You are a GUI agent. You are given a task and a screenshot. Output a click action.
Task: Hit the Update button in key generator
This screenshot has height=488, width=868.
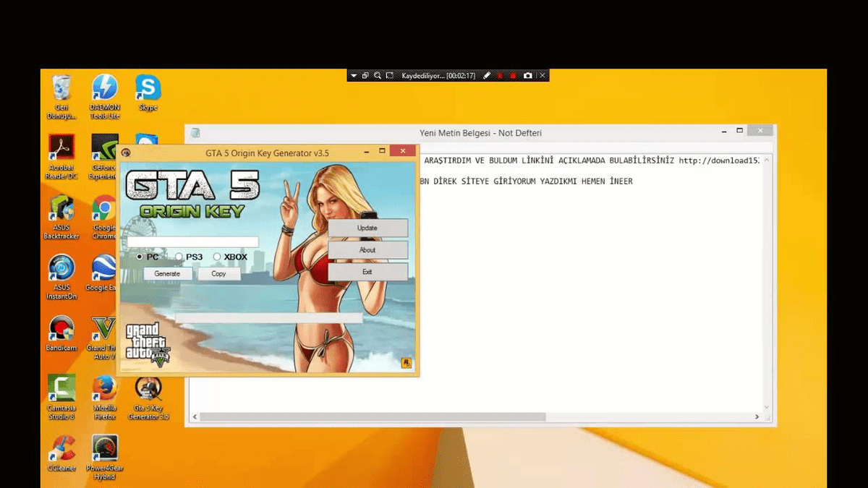click(x=367, y=228)
